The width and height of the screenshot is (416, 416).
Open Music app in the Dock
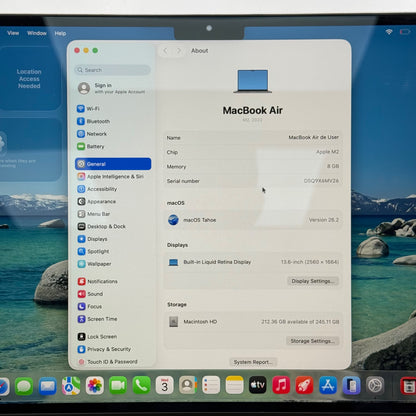(x=281, y=385)
